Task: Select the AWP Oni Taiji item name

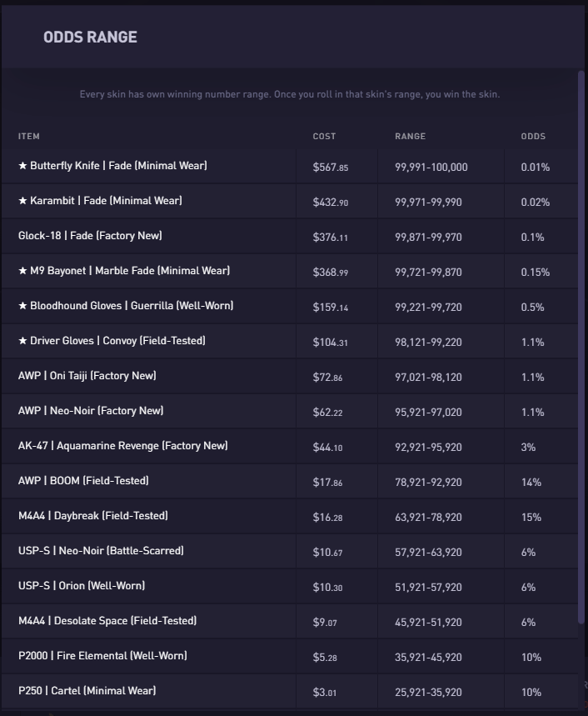Action: (87, 376)
